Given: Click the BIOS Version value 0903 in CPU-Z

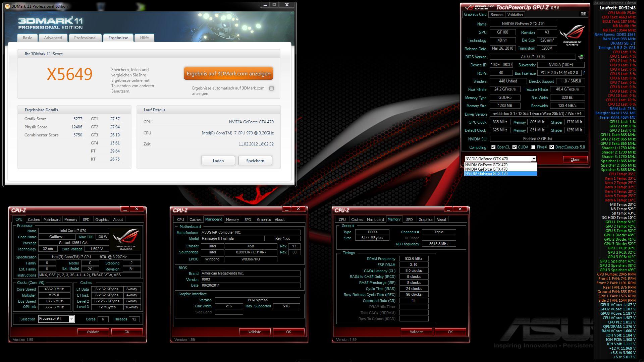Looking at the screenshot, I should (x=250, y=280).
